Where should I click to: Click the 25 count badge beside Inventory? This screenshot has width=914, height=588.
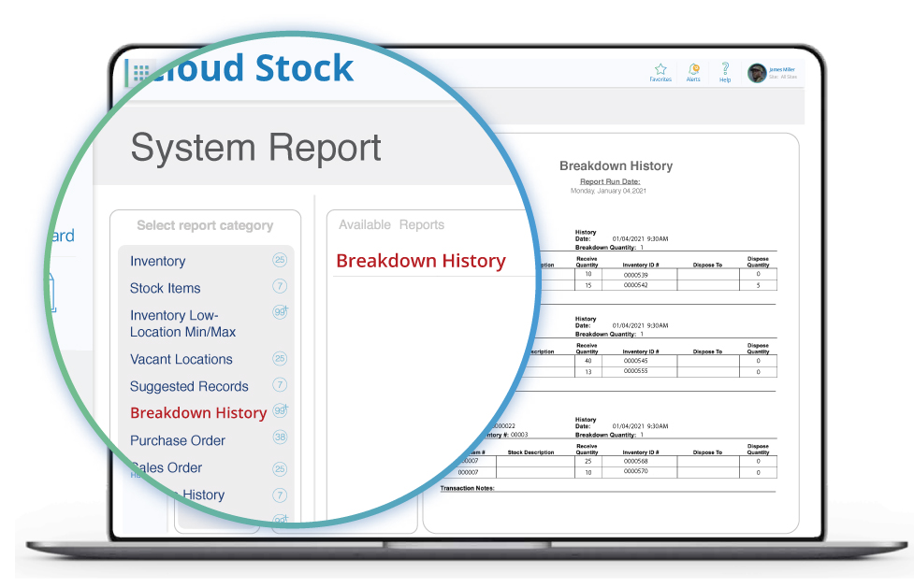pyautogui.click(x=280, y=260)
